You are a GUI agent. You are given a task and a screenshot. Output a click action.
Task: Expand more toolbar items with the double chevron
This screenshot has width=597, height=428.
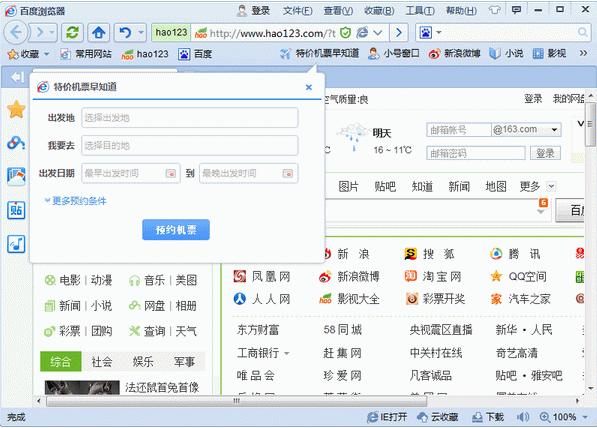tap(583, 53)
